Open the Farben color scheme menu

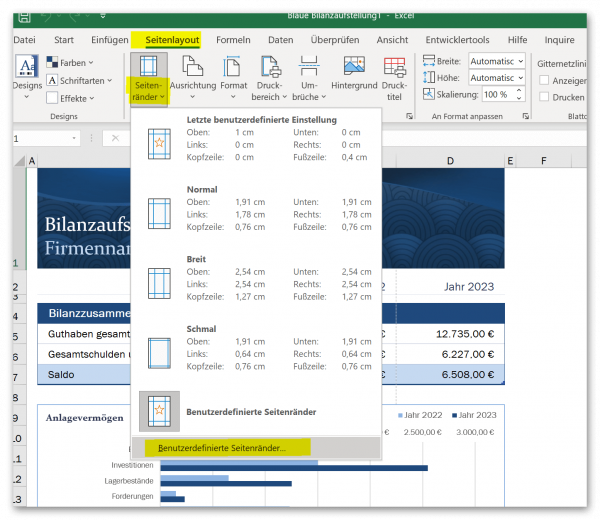point(70,62)
